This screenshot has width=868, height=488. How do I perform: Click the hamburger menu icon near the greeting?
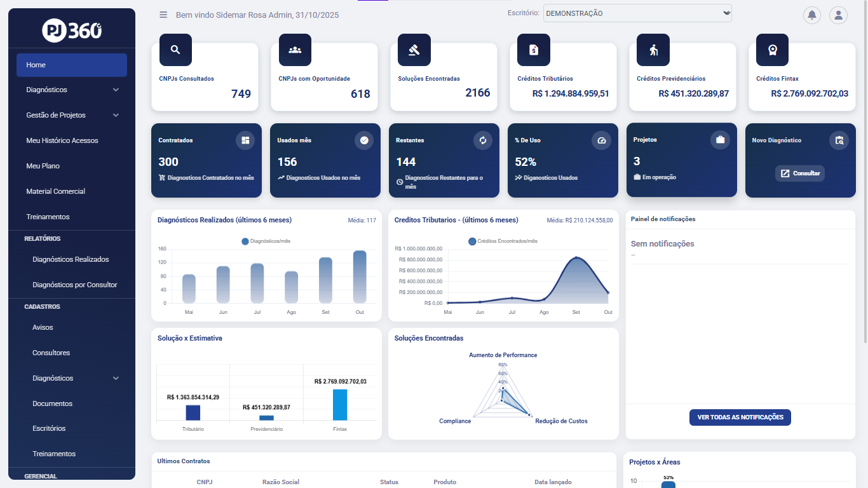point(163,15)
